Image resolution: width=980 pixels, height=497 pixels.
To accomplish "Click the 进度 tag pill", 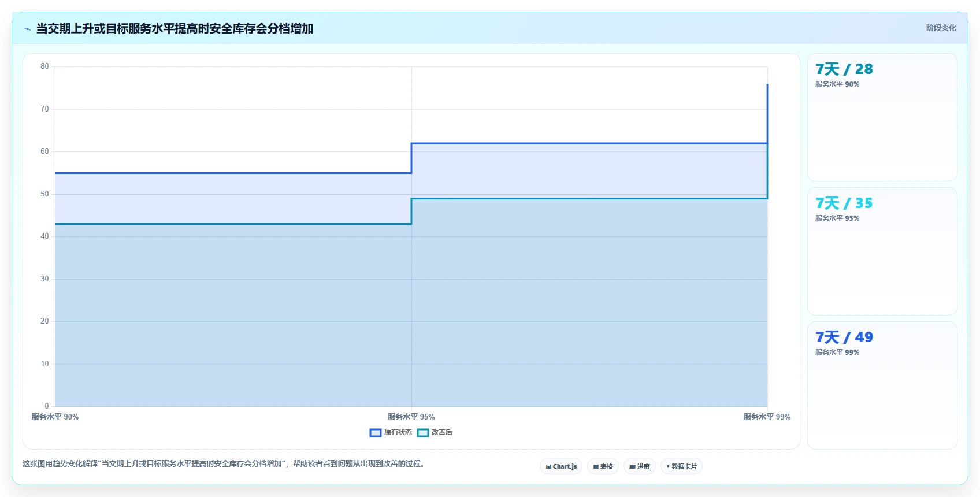I will (640, 466).
